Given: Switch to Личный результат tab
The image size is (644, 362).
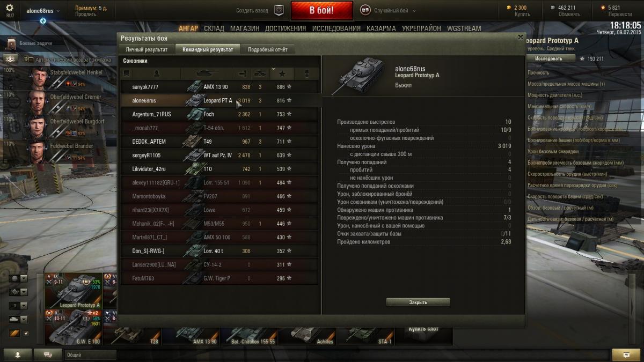Looking at the screenshot, I should [147, 49].
